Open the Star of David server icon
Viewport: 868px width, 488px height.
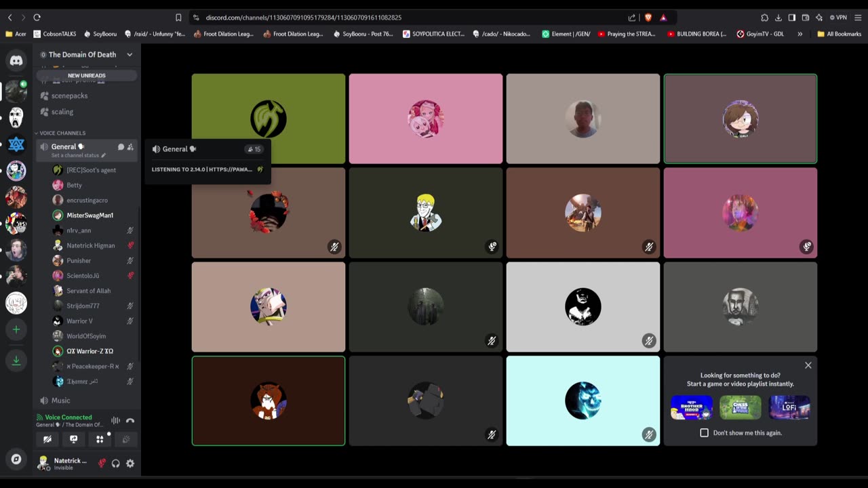pos(16,144)
